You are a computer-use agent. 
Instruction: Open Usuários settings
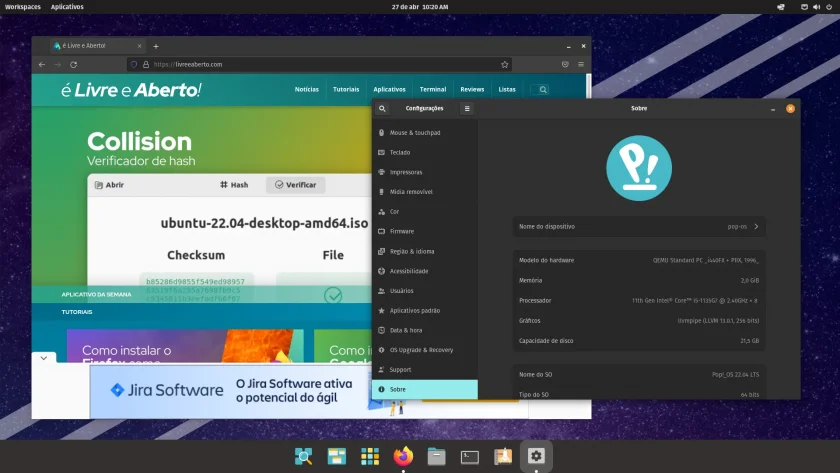[x=425, y=290]
